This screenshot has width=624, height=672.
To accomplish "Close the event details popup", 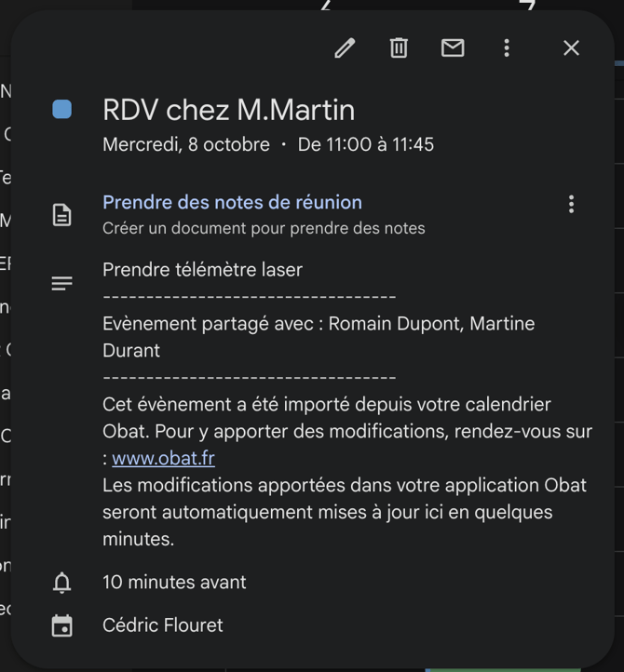I will pyautogui.click(x=571, y=48).
